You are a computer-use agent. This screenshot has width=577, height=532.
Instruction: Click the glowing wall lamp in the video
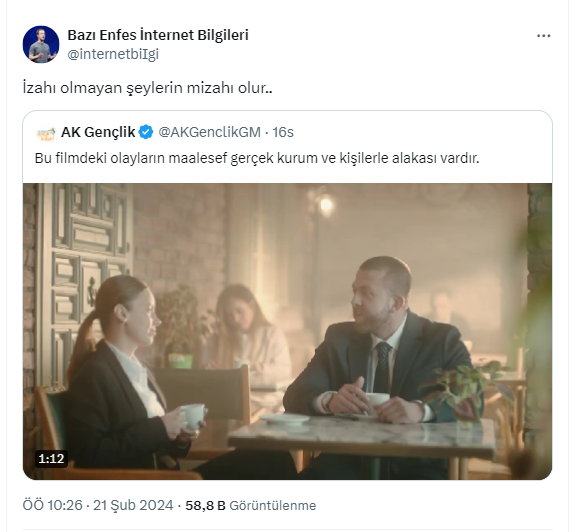pyautogui.click(x=326, y=205)
